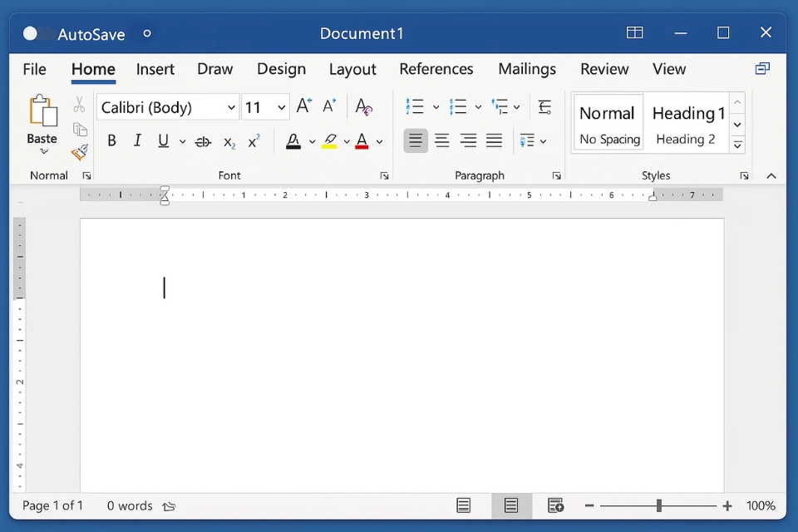Click the Sort icon in Paragraph group
The image size is (798, 532).
pos(544,106)
